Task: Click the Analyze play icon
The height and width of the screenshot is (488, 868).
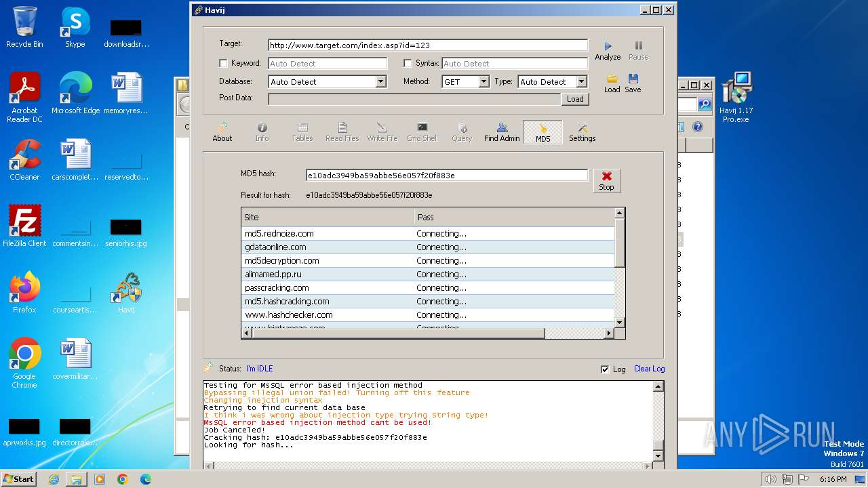Action: pos(608,46)
